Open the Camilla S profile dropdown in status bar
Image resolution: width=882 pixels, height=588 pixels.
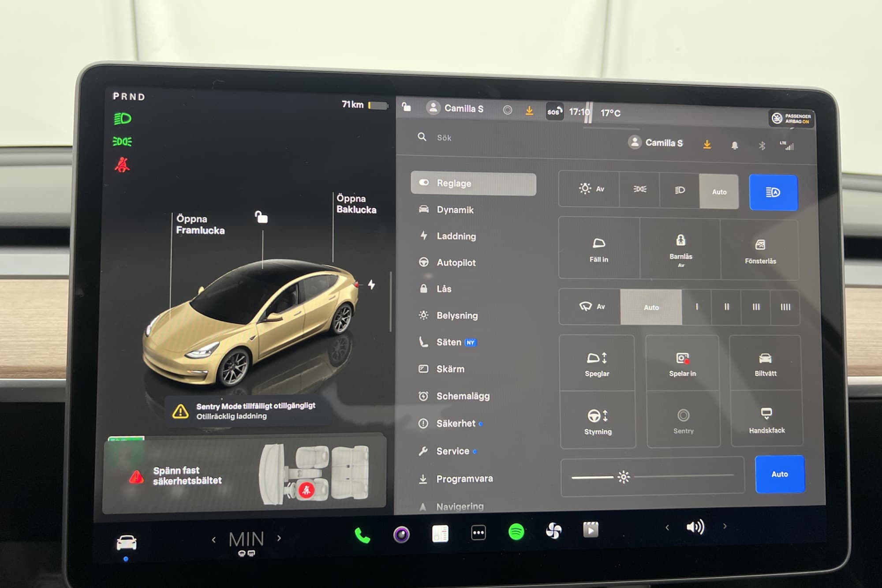455,108
